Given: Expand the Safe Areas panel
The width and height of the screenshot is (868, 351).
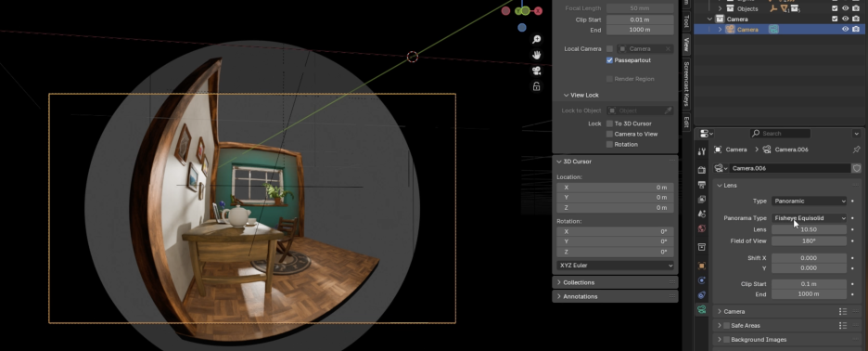Looking at the screenshot, I should 720,326.
